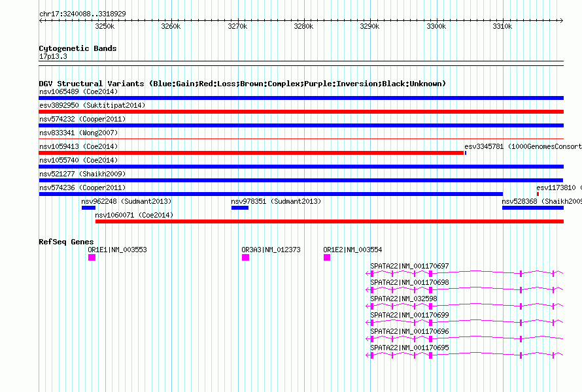This screenshot has height=392, width=582.
Task: Select the nsv528368 blue variant bar
Action: tap(533, 208)
